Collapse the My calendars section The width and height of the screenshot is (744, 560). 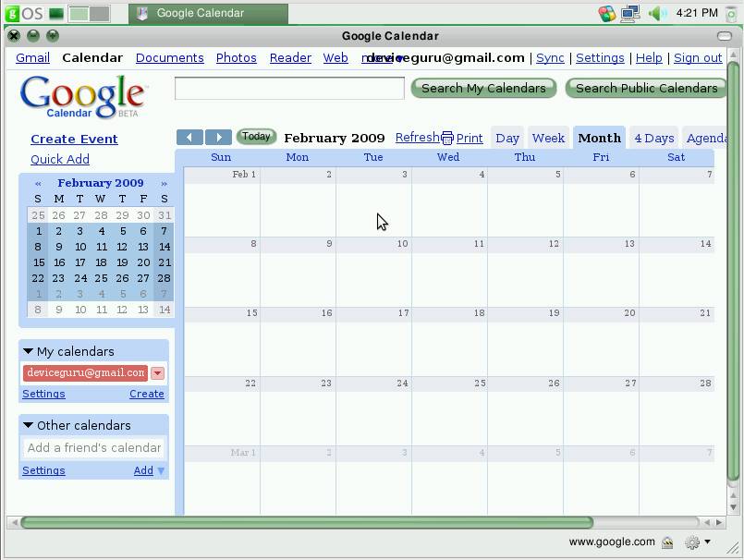(28, 351)
